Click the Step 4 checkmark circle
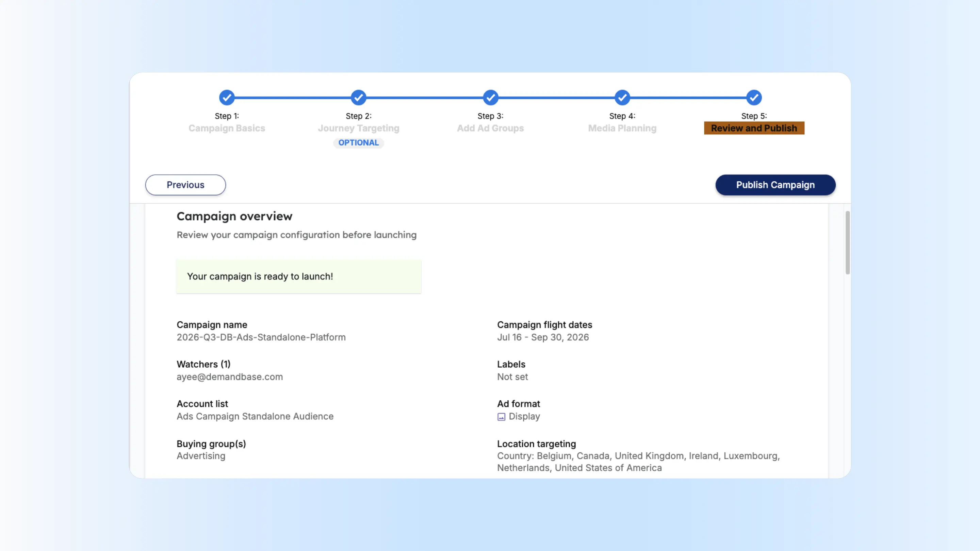Viewport: 980px width, 551px height. point(622,98)
